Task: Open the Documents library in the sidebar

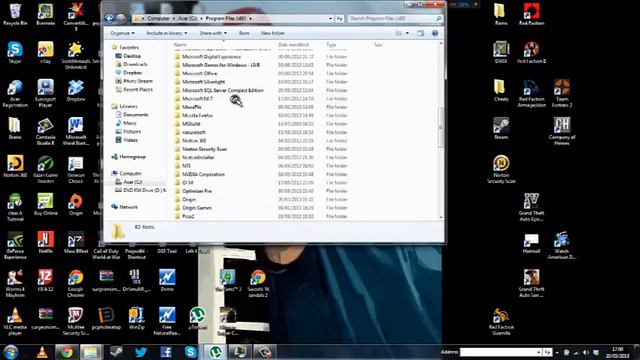Action: click(136, 115)
